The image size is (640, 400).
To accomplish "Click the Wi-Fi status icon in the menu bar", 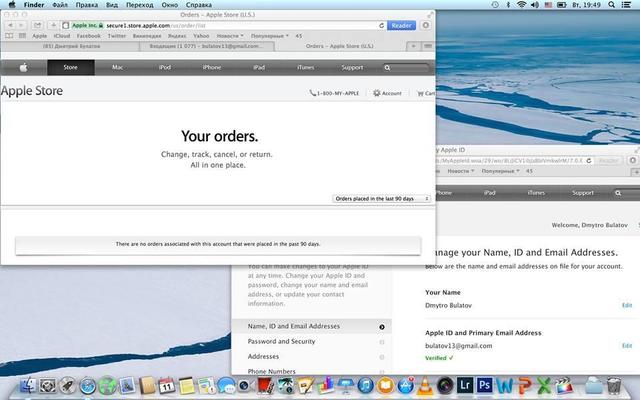I will pyautogui.click(x=520, y=5).
